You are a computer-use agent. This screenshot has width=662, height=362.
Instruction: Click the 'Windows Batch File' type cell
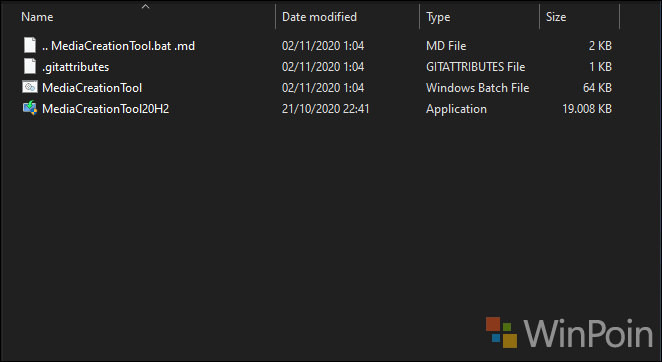[x=478, y=88]
